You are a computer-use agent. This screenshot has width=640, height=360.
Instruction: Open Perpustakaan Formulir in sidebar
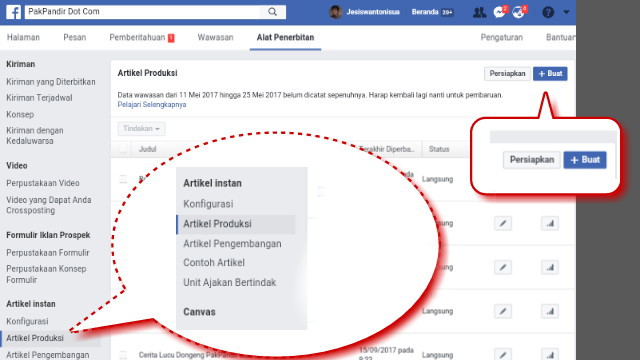[48, 253]
